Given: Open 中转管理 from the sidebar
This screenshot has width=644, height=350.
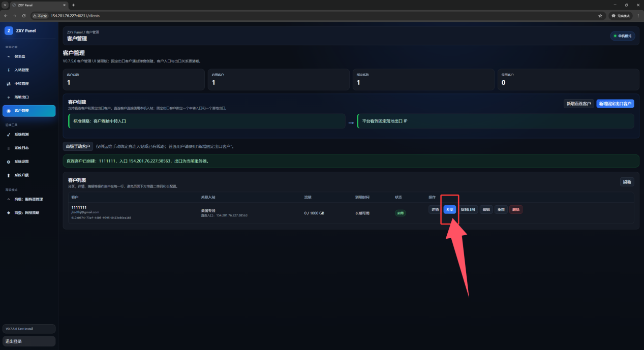Looking at the screenshot, I should coord(29,83).
